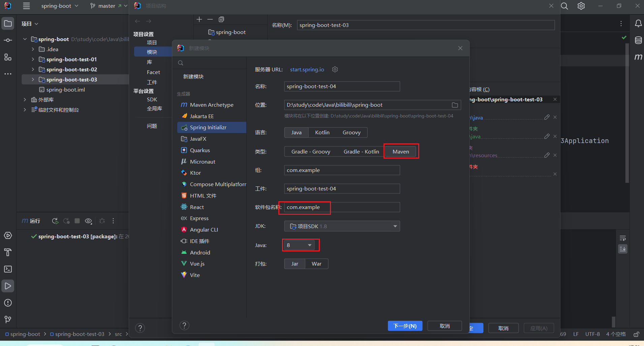Screen dimensions: 644x346
Task: Click the add module plus icon
Action: [199, 20]
